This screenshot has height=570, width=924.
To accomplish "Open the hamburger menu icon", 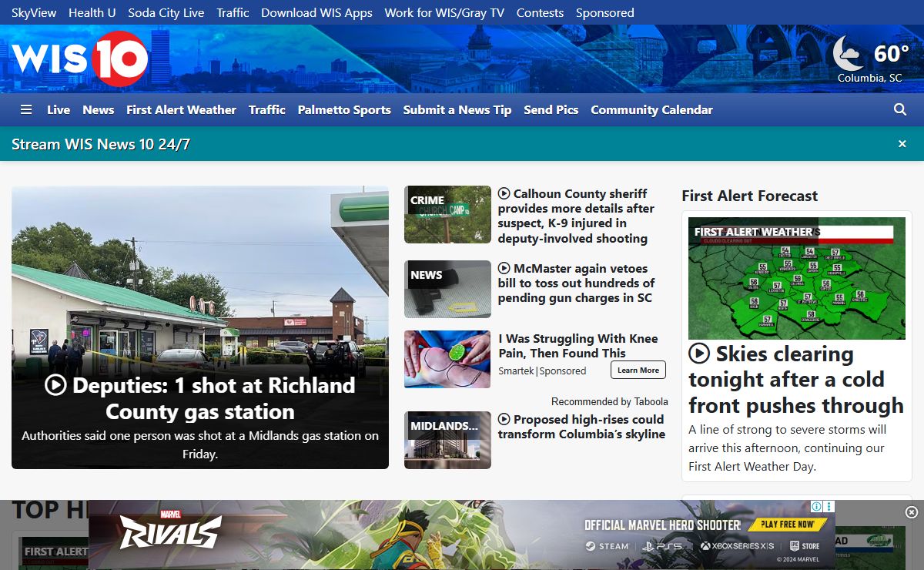I will point(26,109).
